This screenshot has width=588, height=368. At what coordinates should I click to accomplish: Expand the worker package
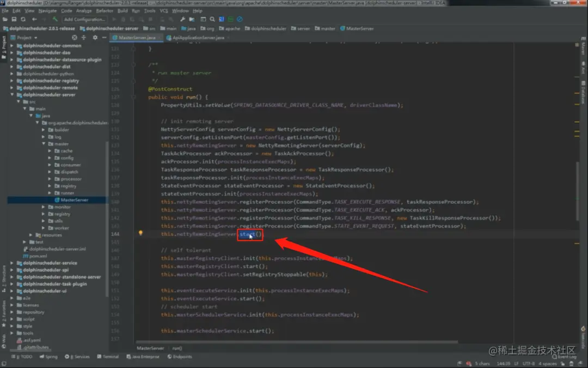click(44, 228)
